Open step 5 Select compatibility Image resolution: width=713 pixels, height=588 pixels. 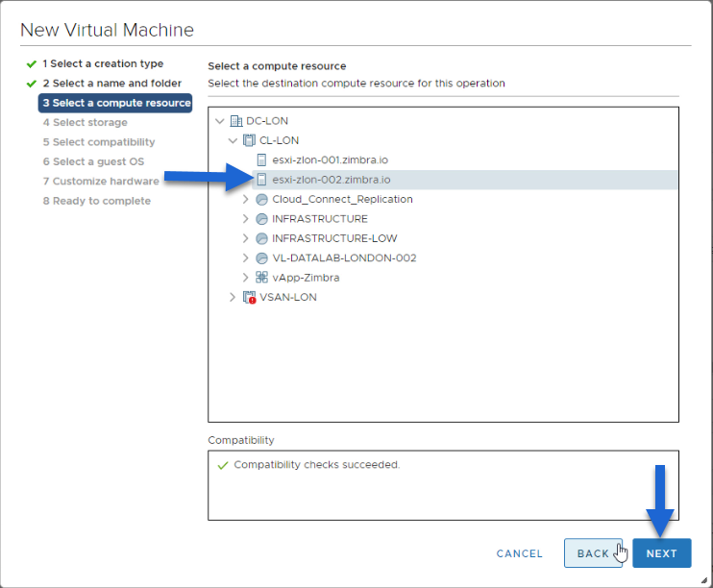tap(99, 142)
